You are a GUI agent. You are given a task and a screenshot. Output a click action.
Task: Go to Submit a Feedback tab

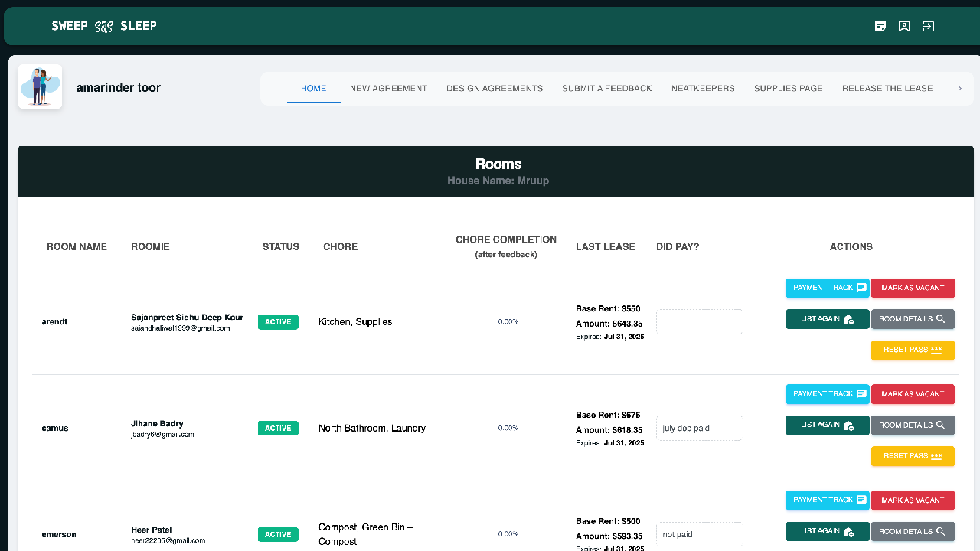607,88
